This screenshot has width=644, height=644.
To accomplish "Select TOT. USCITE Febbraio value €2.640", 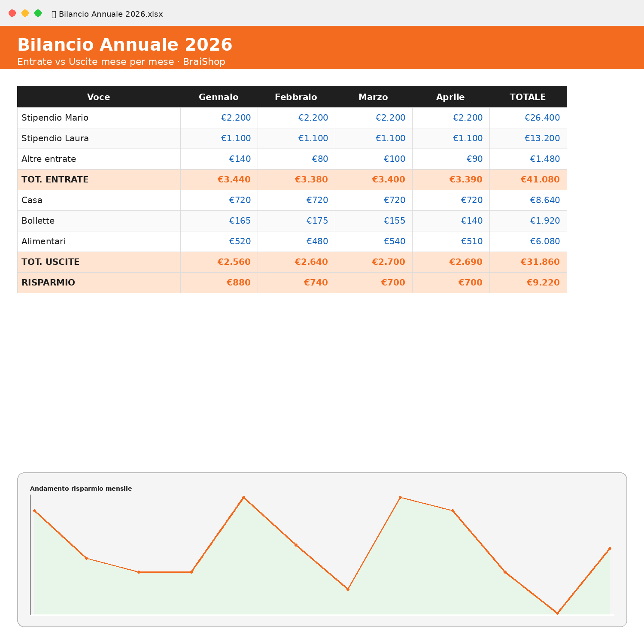I will click(296, 262).
